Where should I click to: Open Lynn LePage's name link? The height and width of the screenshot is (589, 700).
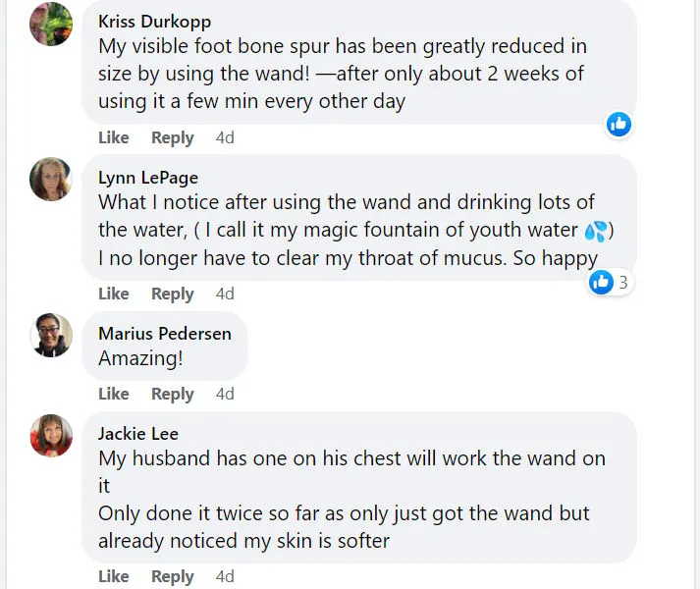click(148, 178)
